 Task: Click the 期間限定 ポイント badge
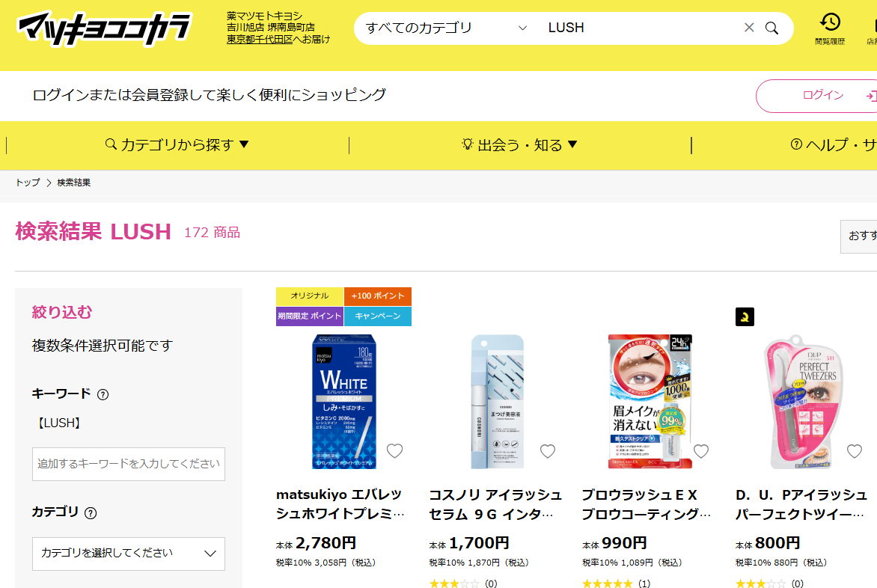click(x=310, y=316)
